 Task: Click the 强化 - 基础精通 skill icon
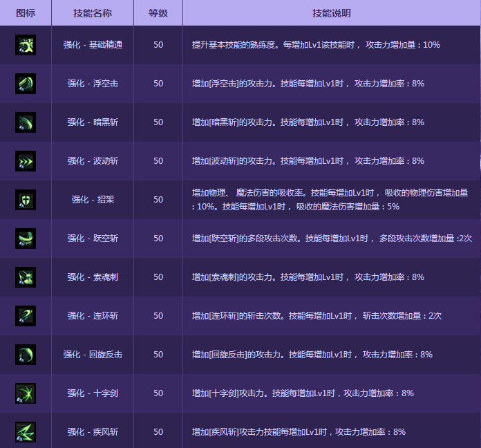point(26,45)
